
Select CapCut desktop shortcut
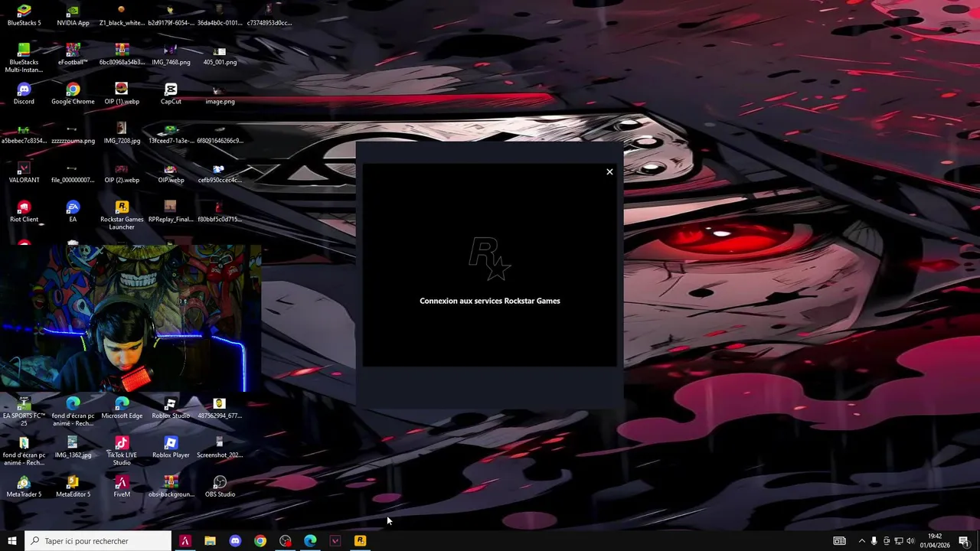[171, 94]
